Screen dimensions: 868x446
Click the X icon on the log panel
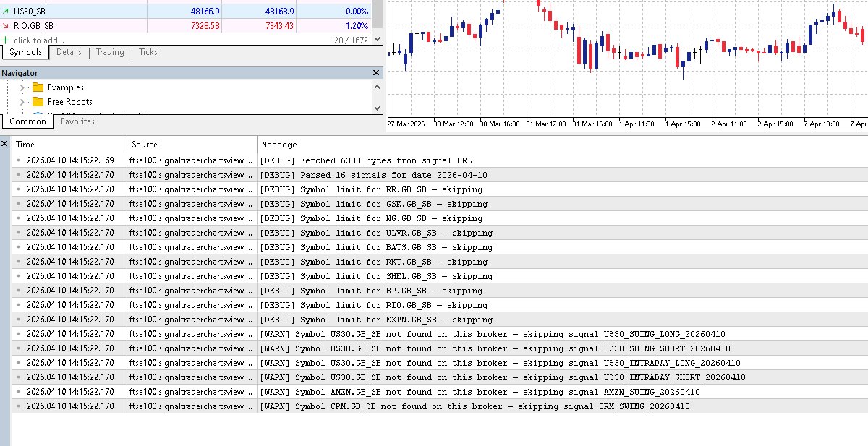[x=4, y=143]
